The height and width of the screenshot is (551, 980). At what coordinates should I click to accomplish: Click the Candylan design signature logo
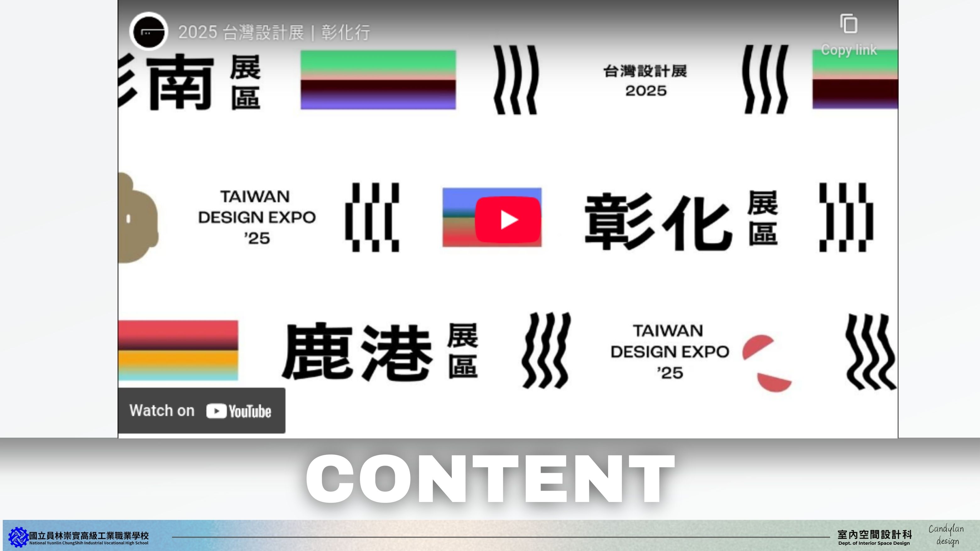click(946, 535)
